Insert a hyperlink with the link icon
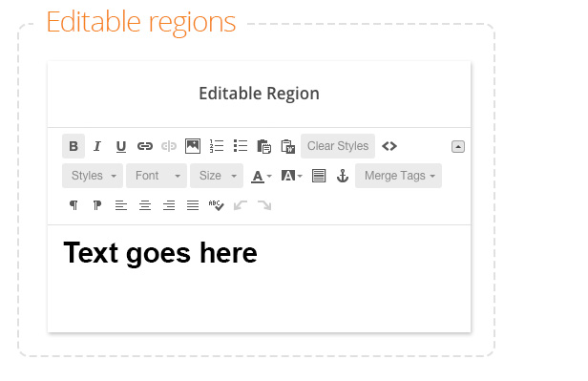The height and width of the screenshot is (381, 588). (145, 146)
